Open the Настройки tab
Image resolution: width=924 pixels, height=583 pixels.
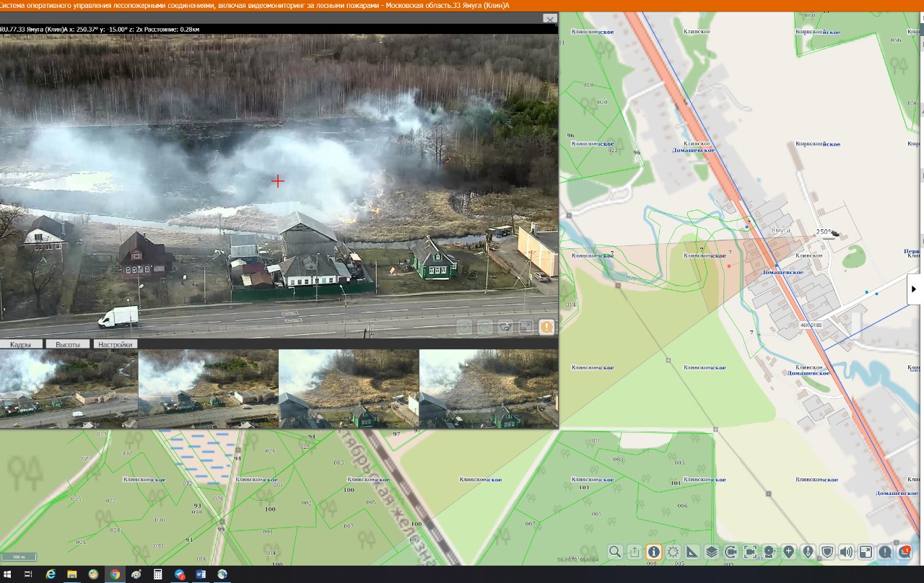point(115,344)
